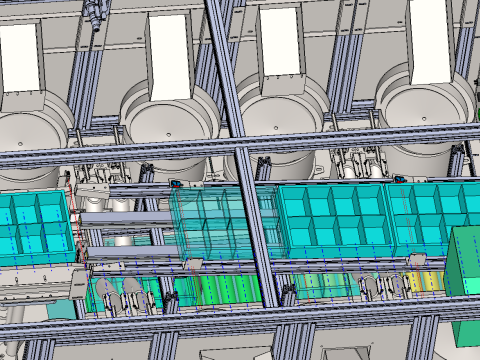Pick the solid cyan tray beside translucent tray
Image resolution: width=480 pixels, height=360 pixels.
pyautogui.click(x=335, y=221)
